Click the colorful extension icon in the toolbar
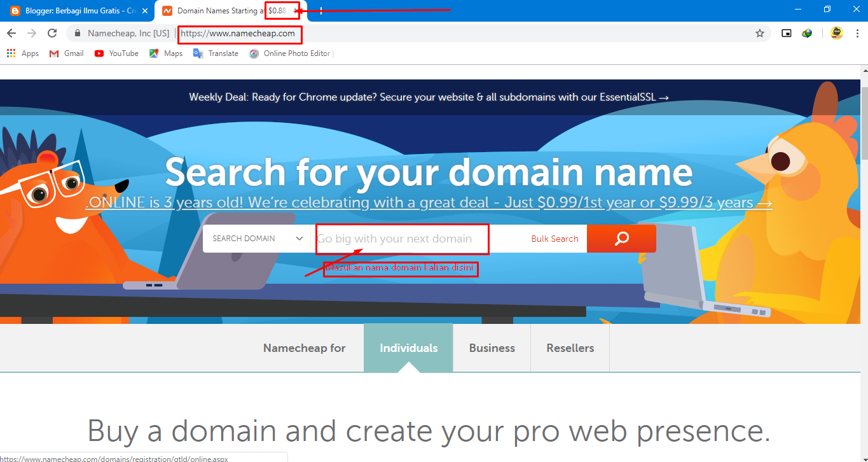This screenshot has height=462, width=868. pos(807,33)
